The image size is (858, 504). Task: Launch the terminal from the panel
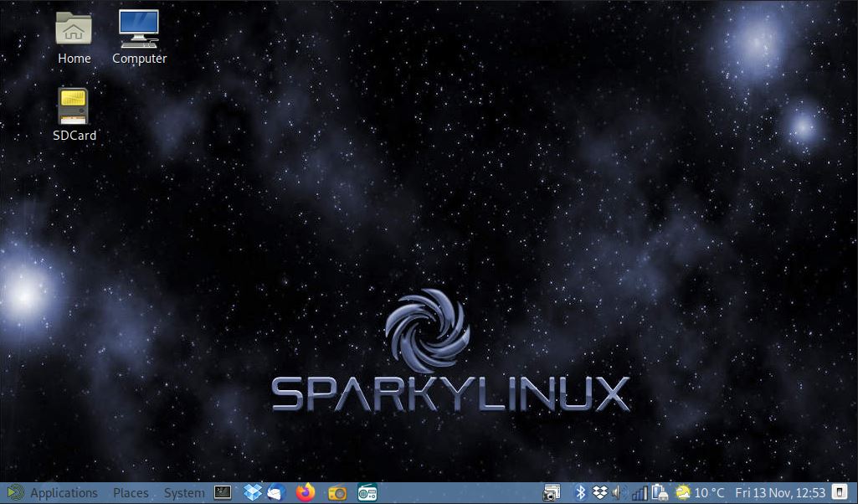(x=222, y=492)
